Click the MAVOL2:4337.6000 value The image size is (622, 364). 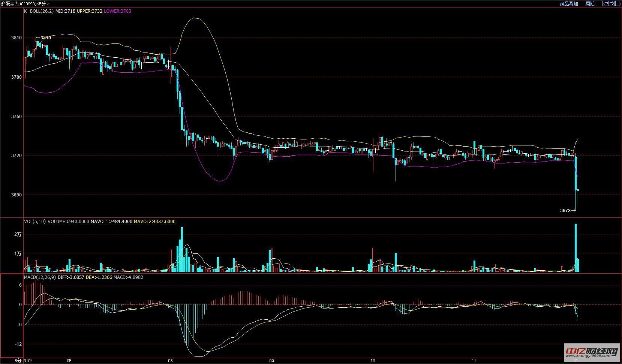154,222
